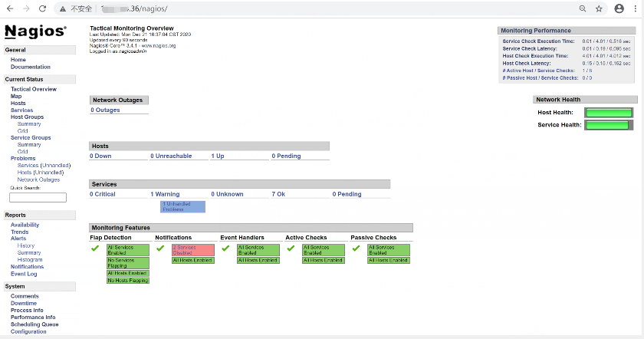Click the 1 Warning services link
644x339 pixels.
[x=165, y=194]
